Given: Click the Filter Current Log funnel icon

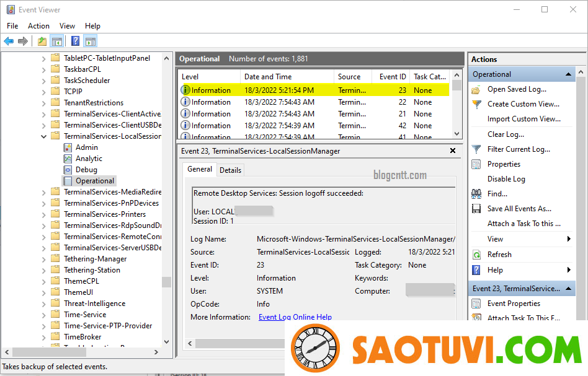Looking at the screenshot, I should (476, 149).
